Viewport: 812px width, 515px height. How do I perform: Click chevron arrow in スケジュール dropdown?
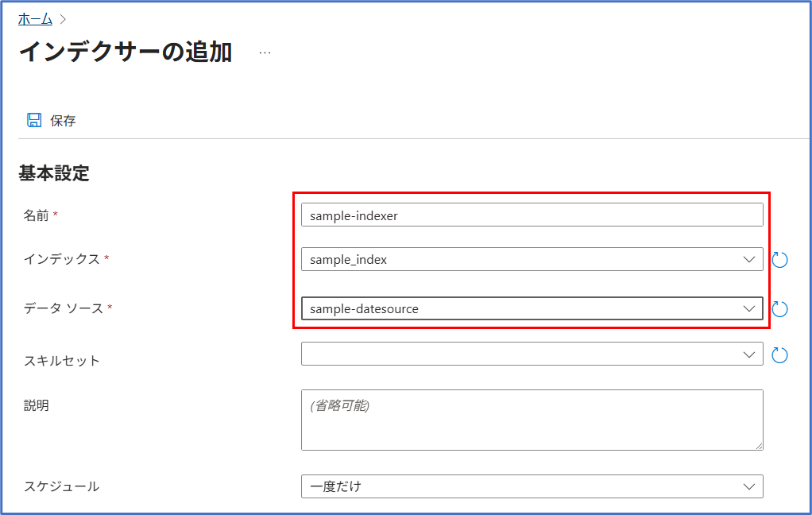[x=748, y=486]
